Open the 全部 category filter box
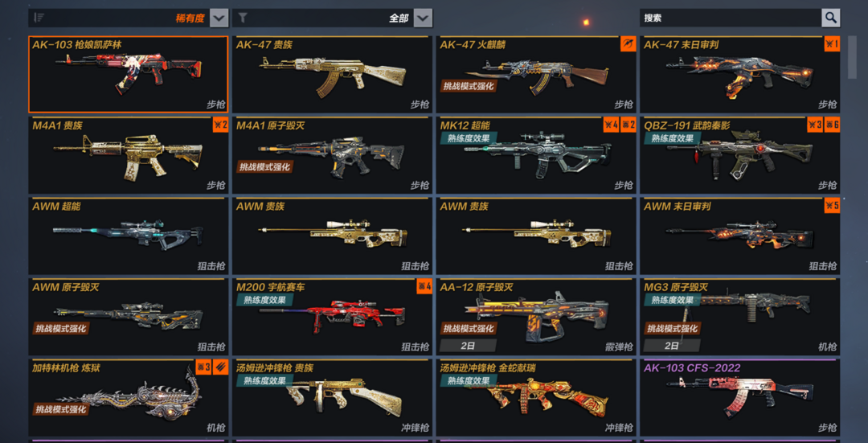This screenshot has width=868, height=443. [x=332, y=18]
